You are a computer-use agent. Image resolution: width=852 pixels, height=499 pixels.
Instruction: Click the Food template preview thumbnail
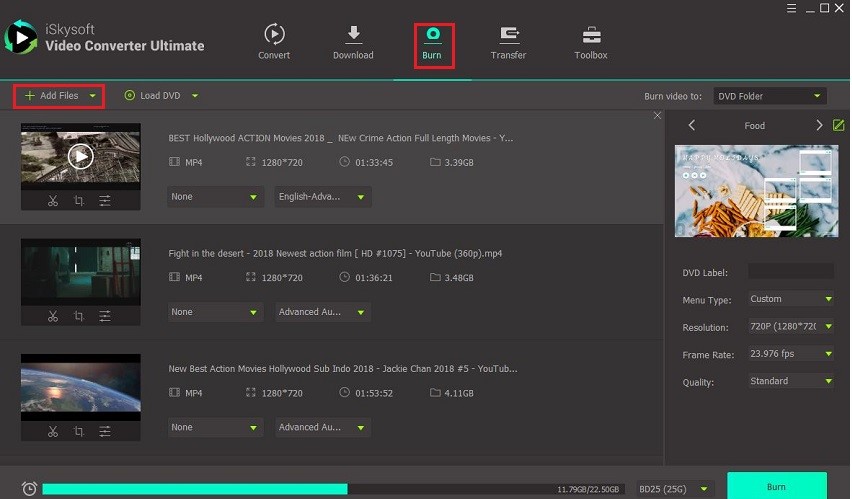click(754, 191)
